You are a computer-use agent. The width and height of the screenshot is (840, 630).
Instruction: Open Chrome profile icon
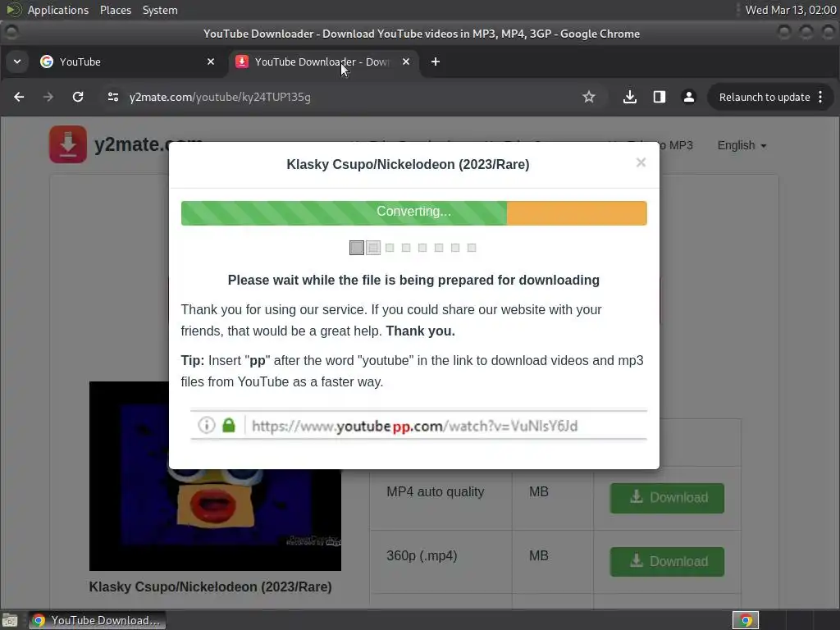click(x=689, y=97)
